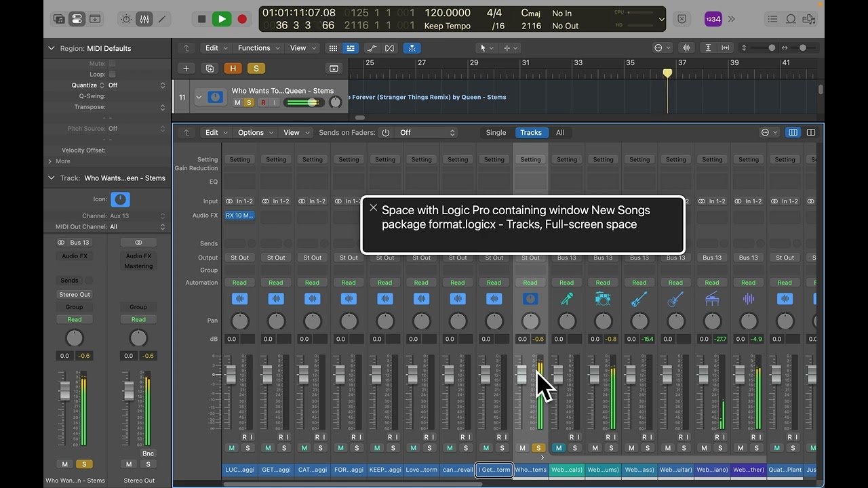Click the RX 10 M… Audio FX plug-in

tap(239, 216)
